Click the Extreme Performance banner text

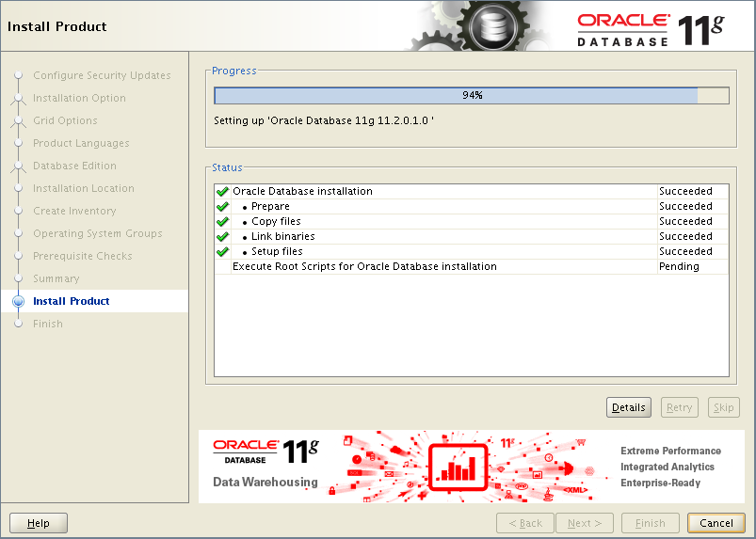670,451
